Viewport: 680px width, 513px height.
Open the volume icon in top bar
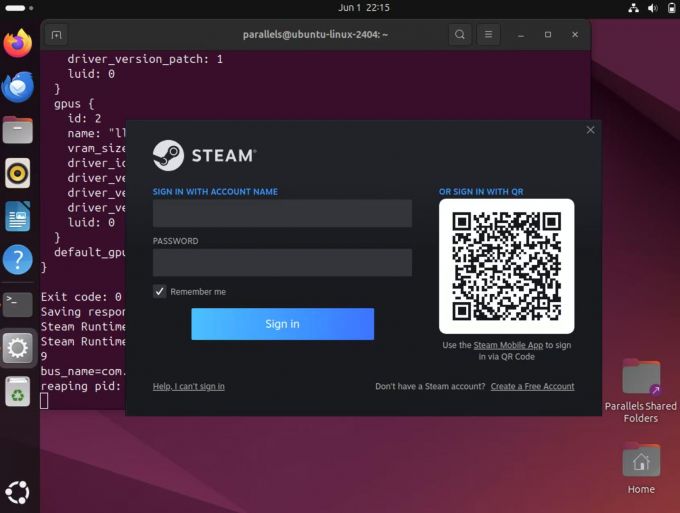click(652, 8)
